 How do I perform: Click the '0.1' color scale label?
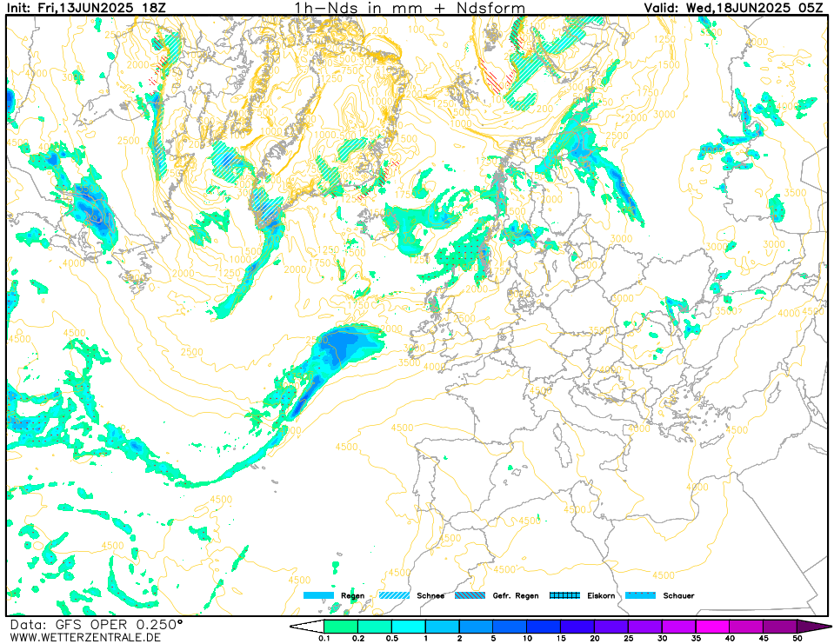click(324, 639)
